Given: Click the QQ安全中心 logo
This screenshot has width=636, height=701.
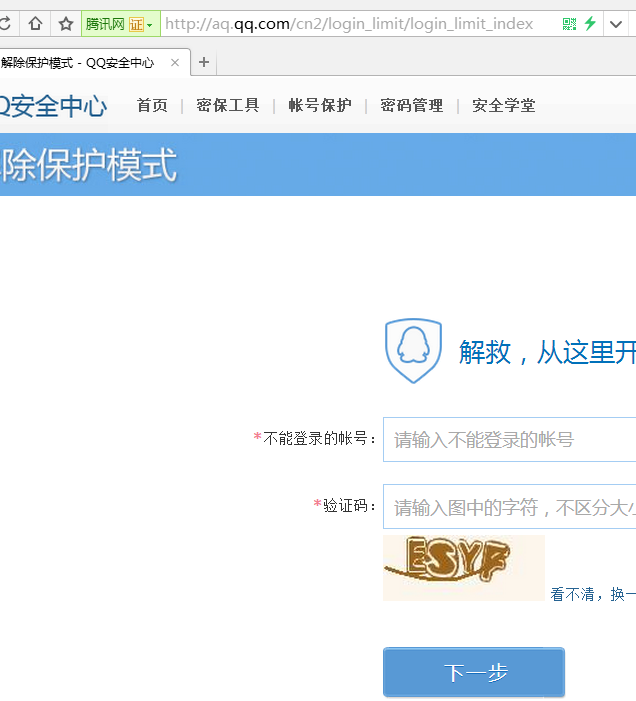Looking at the screenshot, I should coord(53,106).
